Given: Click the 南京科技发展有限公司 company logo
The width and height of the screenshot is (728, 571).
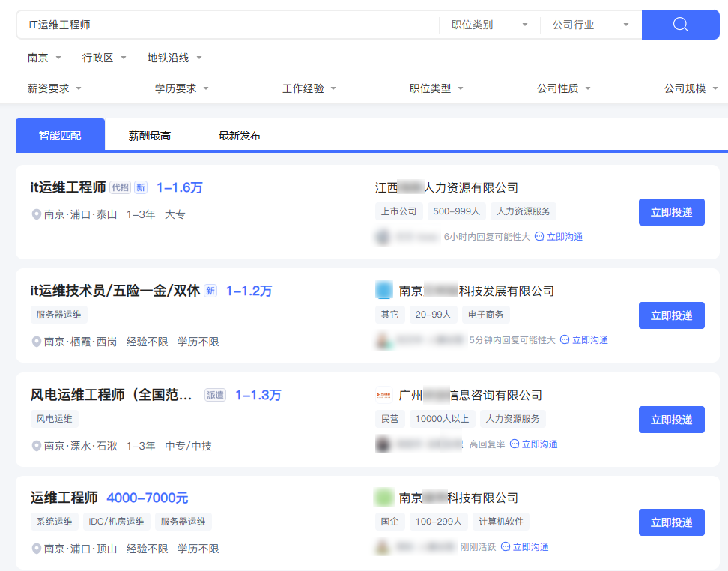Looking at the screenshot, I should 383,291.
